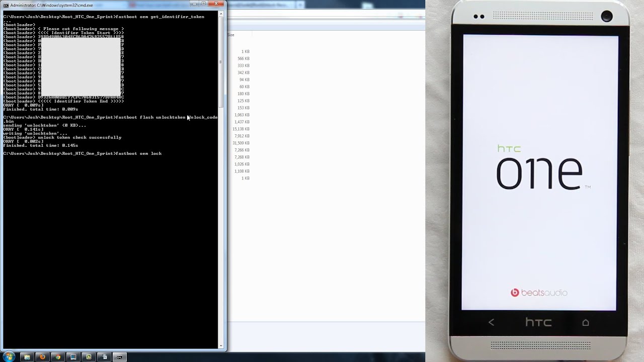Select the 153 KB file row in Explorer

tap(244, 108)
